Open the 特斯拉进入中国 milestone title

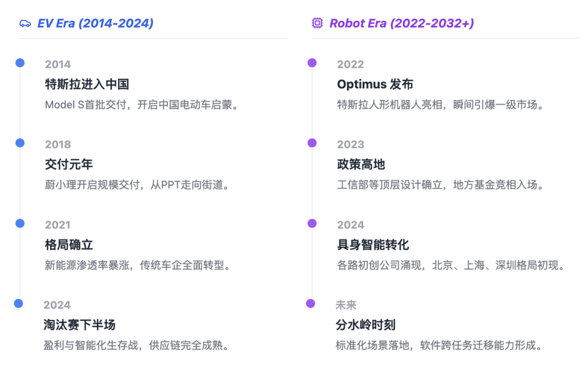(87, 84)
